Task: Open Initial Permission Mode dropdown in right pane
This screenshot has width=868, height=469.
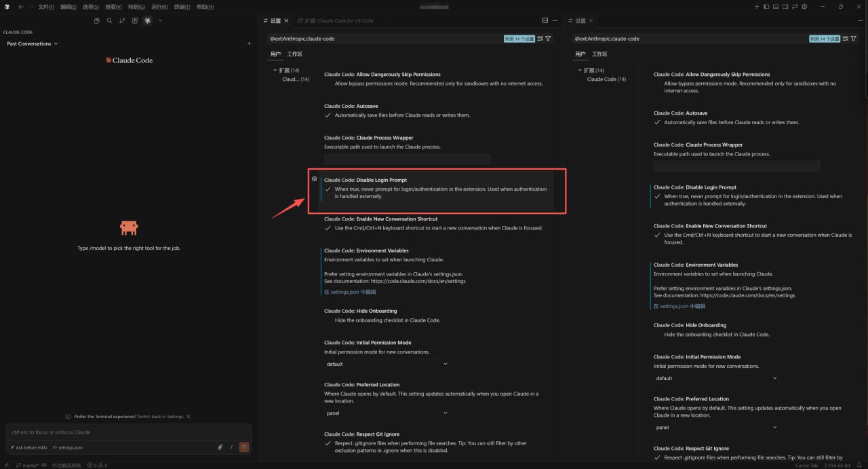Action: coord(716,378)
